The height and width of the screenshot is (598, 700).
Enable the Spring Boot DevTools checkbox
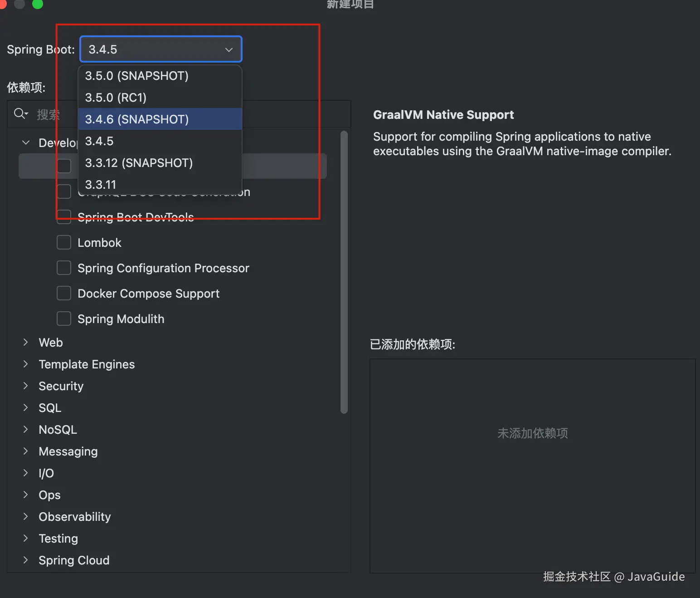pyautogui.click(x=64, y=217)
